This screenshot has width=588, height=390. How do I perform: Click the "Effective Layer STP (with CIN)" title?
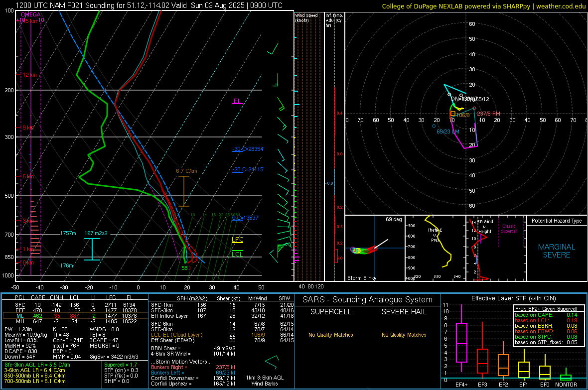click(x=513, y=298)
